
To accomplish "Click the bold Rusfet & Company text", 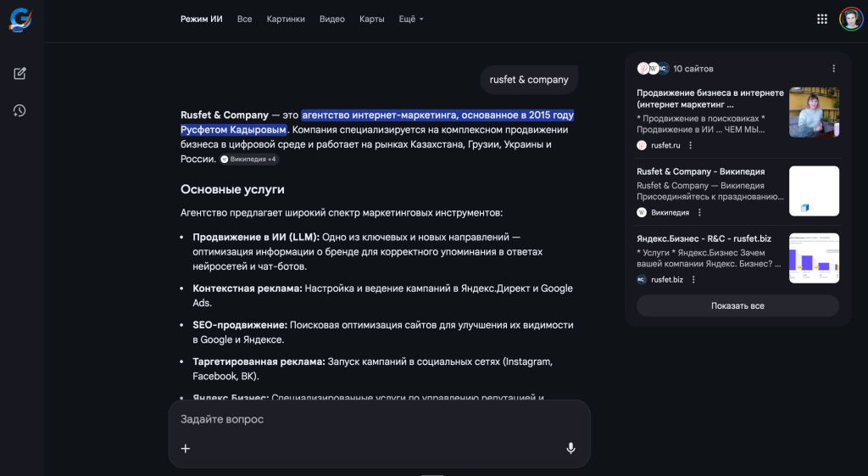I will [225, 115].
